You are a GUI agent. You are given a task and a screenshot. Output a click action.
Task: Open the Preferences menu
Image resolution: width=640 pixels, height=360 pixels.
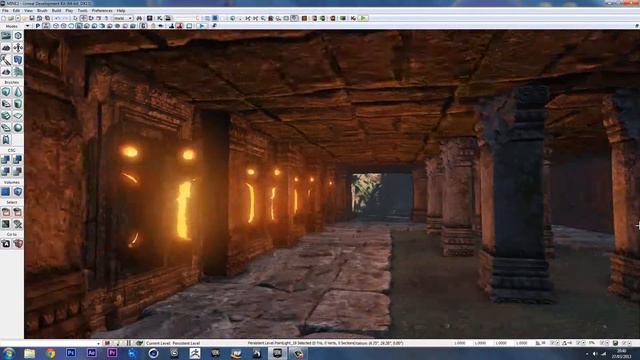pyautogui.click(x=102, y=11)
